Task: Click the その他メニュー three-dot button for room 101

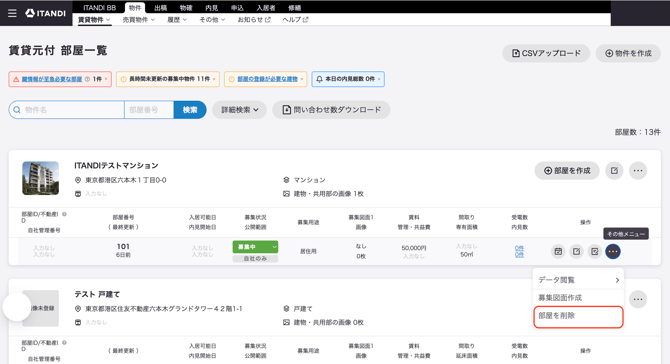Action: point(613,251)
